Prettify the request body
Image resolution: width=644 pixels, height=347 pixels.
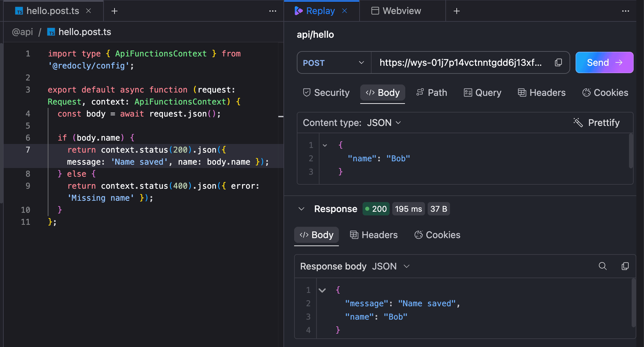[597, 123]
